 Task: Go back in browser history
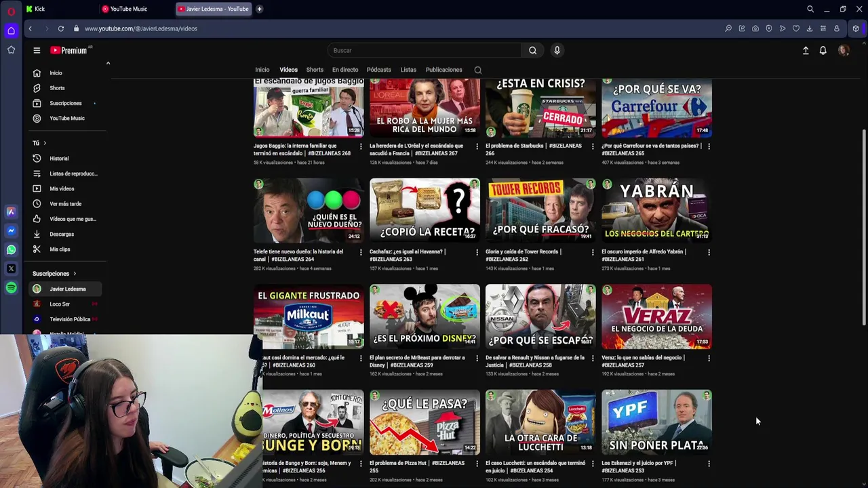coord(31,28)
